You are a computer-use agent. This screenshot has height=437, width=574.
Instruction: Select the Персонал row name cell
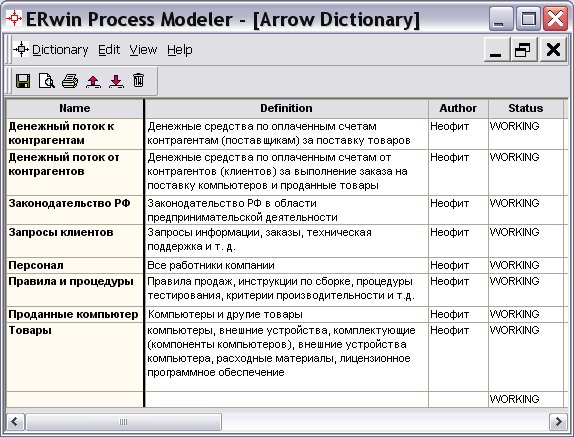75,265
